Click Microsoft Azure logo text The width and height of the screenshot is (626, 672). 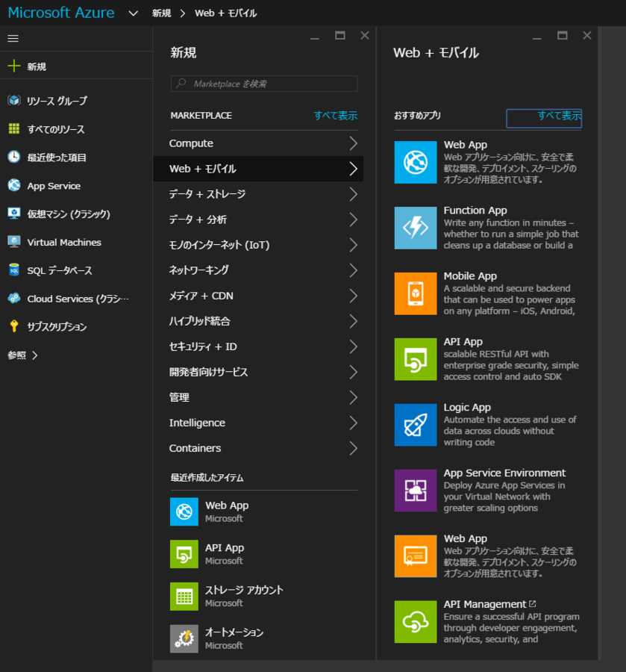(x=61, y=13)
